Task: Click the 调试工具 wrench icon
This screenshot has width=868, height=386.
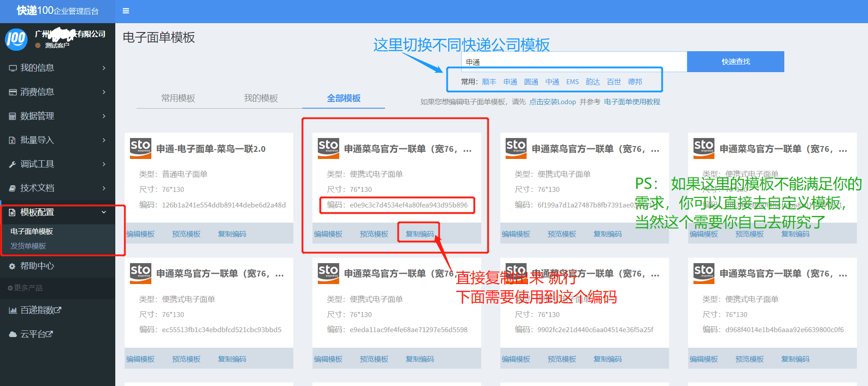Action: coord(12,164)
